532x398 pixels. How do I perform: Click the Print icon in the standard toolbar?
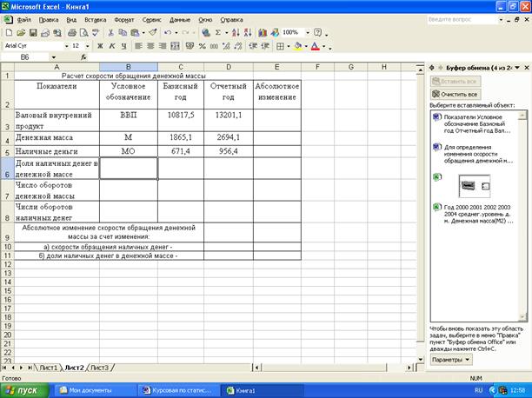pyautogui.click(x=70, y=32)
